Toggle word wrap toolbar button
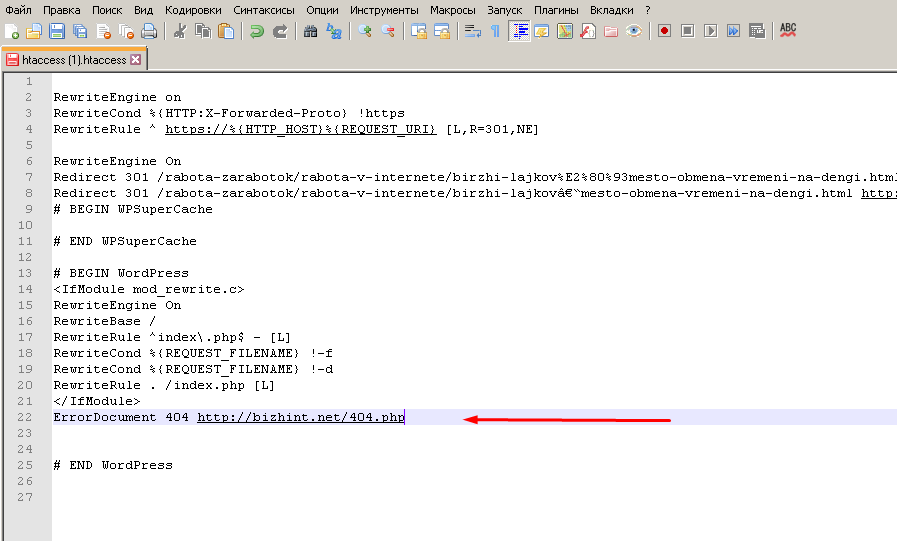This screenshot has width=897, height=541. tap(473, 31)
